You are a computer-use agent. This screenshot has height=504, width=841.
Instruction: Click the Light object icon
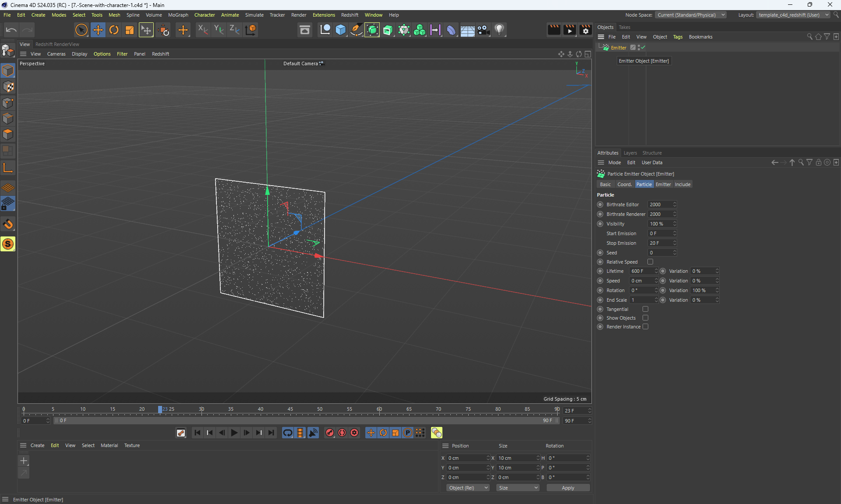click(x=499, y=30)
